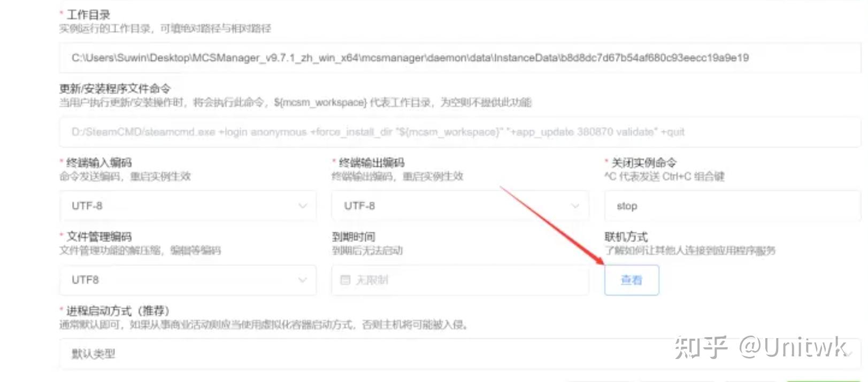Click the chevron arrow of 终端输出编码 select
The image size is (868, 382).
(x=575, y=206)
